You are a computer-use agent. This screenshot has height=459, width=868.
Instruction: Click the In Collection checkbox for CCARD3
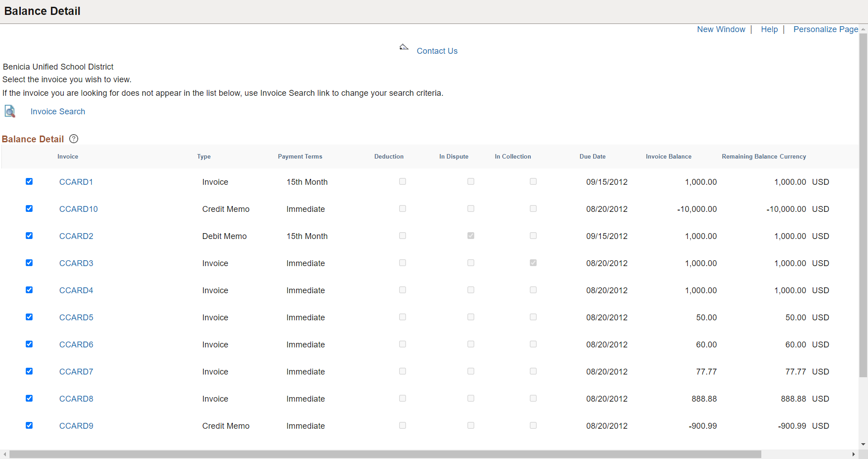(533, 263)
